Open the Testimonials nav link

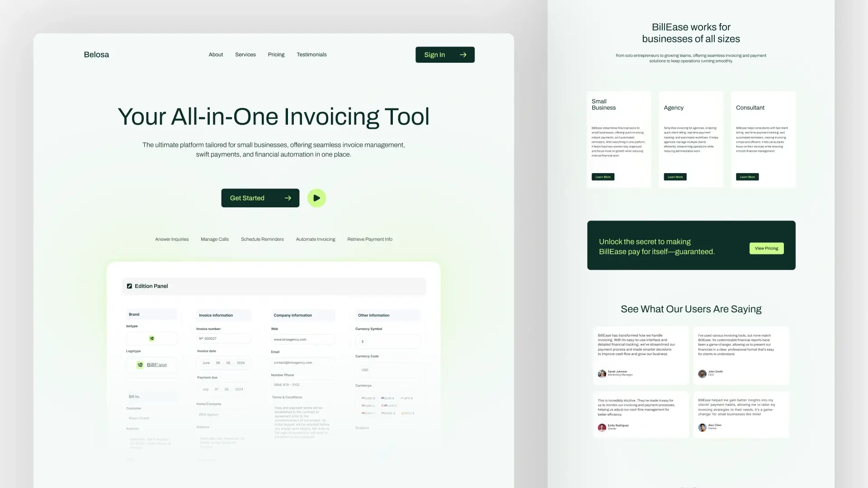(x=311, y=55)
